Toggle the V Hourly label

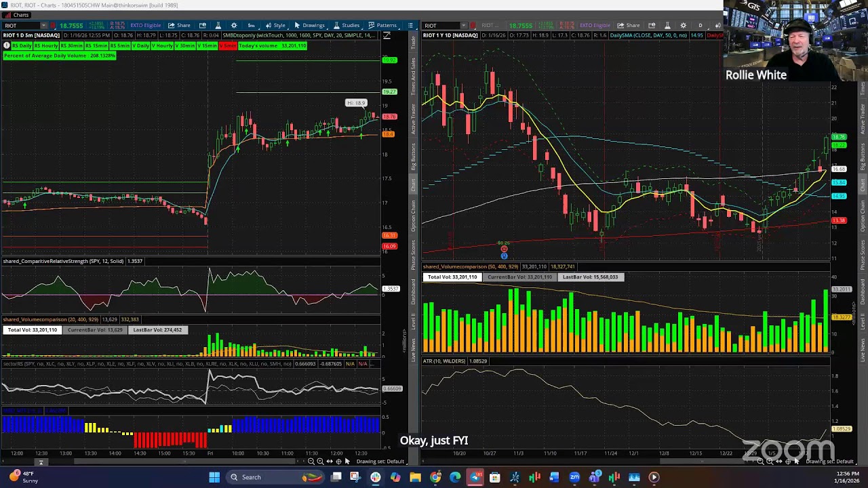coord(162,45)
